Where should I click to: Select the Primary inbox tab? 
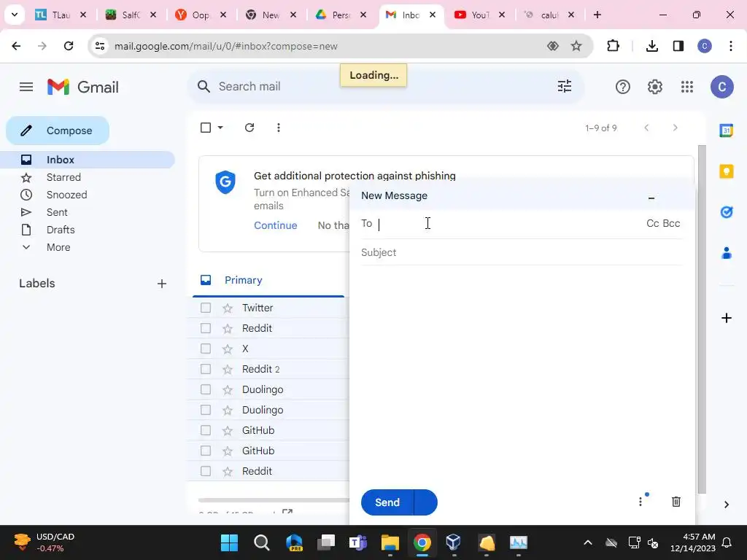[268, 280]
